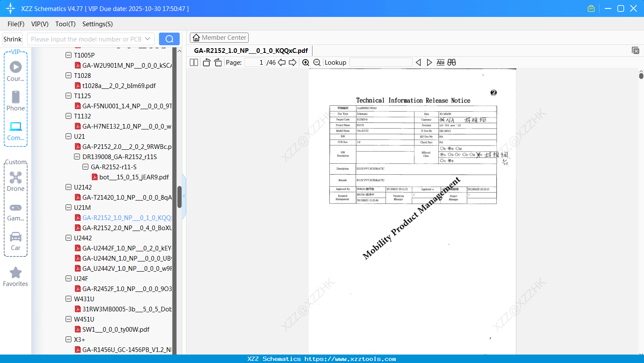Toggle two-page view layout icon
This screenshot has width=644, height=363.
[194, 63]
